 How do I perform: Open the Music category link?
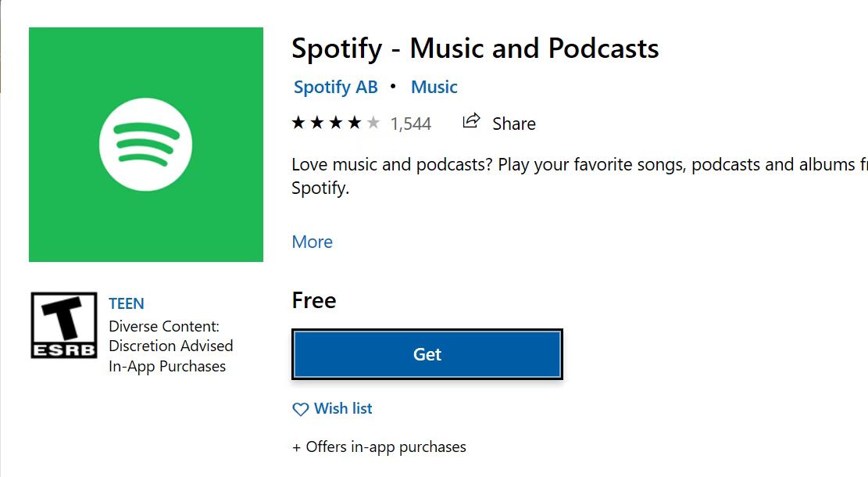[x=434, y=87]
